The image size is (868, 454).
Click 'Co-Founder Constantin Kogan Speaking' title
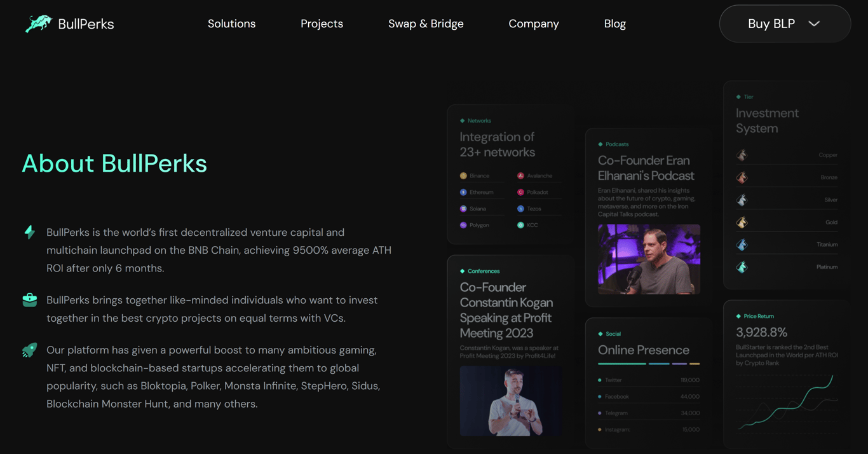[x=506, y=310]
